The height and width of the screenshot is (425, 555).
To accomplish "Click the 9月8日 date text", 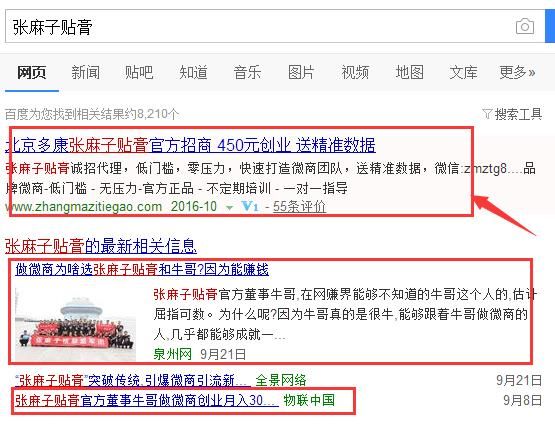I will click(x=522, y=401).
